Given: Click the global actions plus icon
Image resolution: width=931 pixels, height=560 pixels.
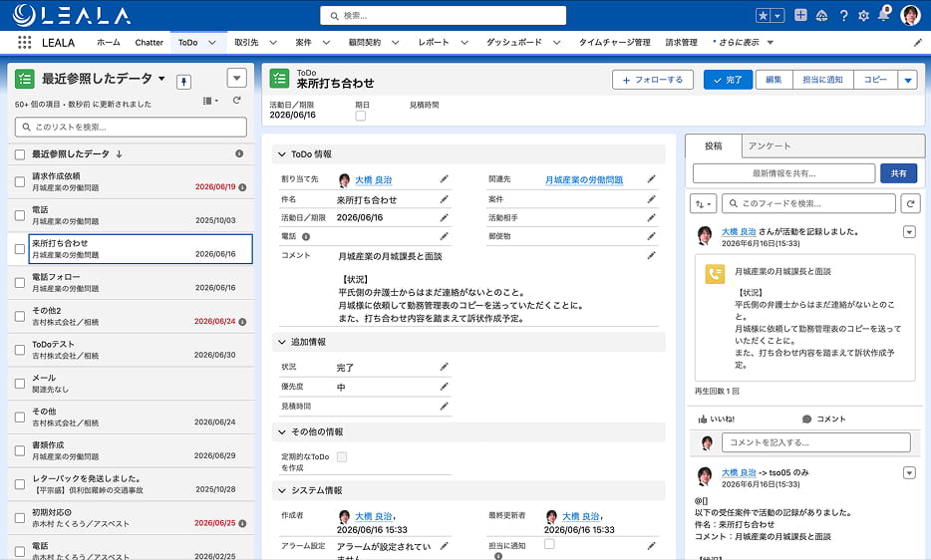Looking at the screenshot, I should (800, 15).
